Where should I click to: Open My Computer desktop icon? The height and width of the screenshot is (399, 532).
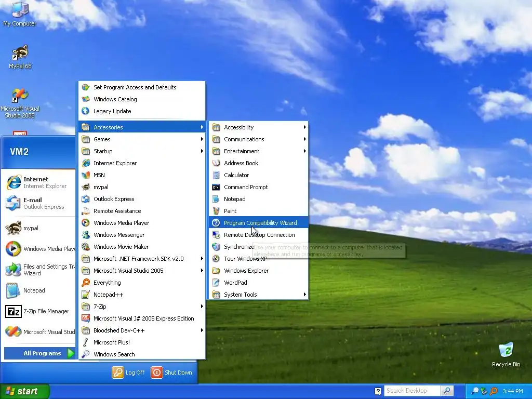click(x=20, y=14)
